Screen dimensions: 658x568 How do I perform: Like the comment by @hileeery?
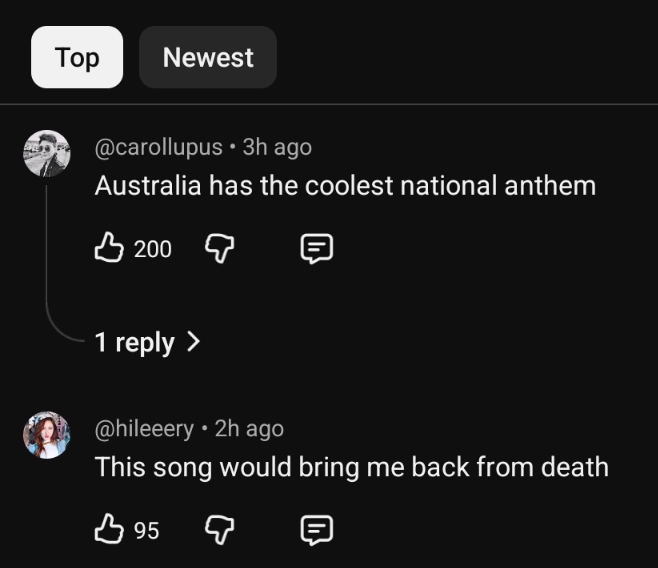108,530
